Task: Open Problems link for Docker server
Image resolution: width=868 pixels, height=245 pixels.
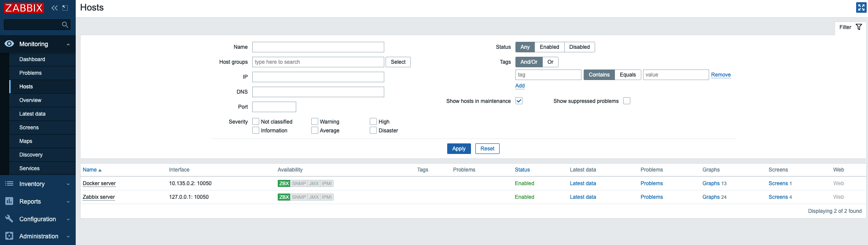Action: 651,183
